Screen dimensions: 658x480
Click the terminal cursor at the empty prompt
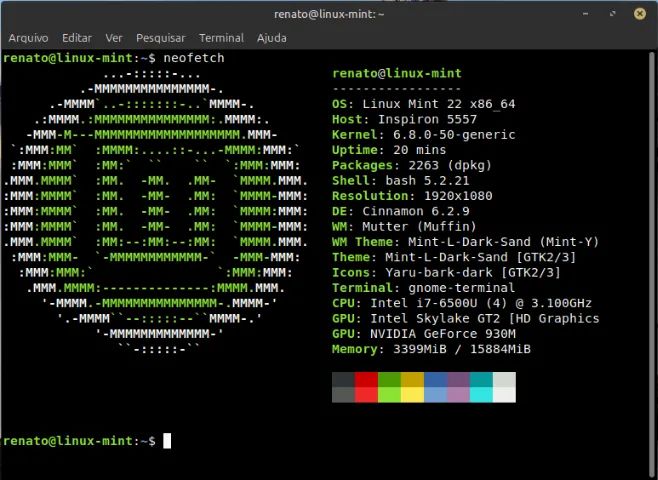pyautogui.click(x=167, y=441)
